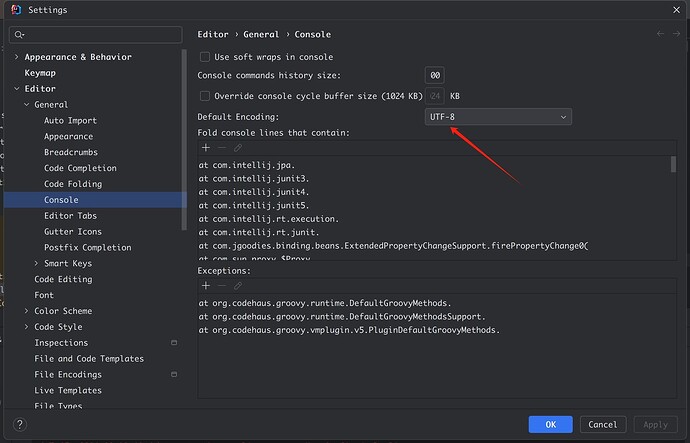
Task: Edit selected exception pattern
Action: (x=238, y=286)
